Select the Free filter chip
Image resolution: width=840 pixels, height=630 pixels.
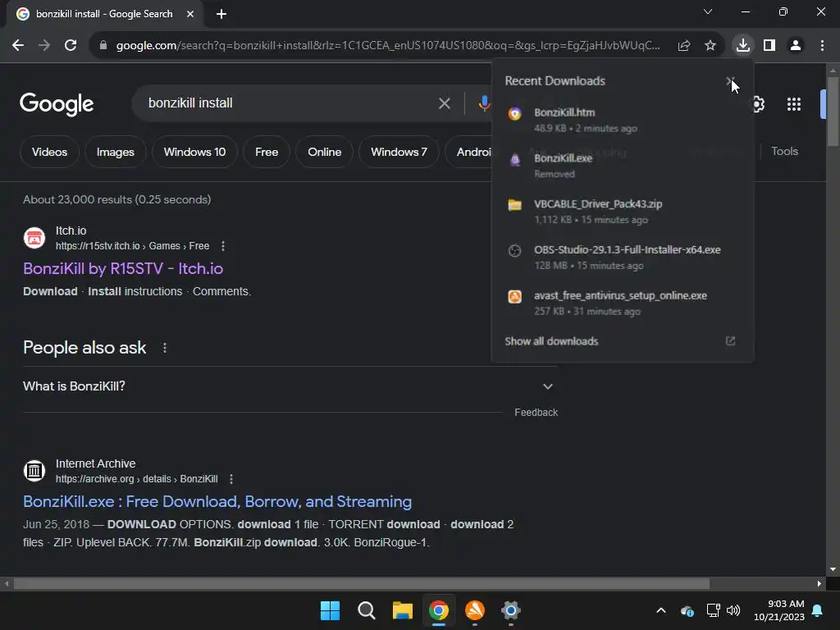point(267,152)
